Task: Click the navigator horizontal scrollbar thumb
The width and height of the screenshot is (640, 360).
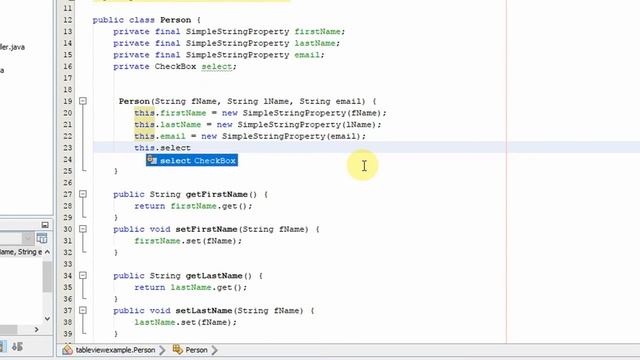Action: click(x=8, y=329)
